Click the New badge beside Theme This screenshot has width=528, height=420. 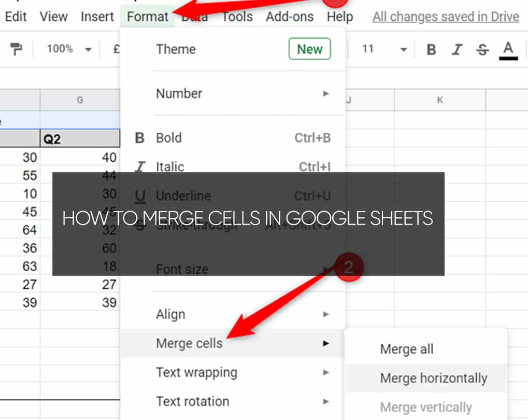click(x=309, y=49)
